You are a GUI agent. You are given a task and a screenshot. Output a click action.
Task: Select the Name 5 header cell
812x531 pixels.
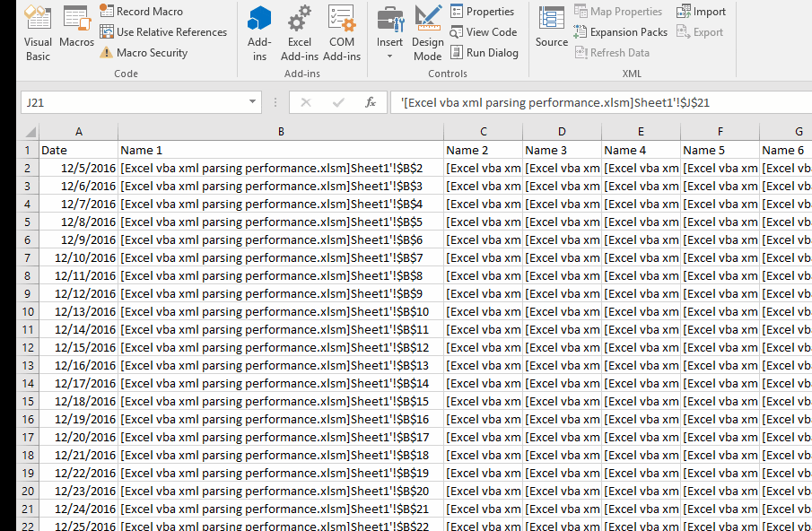[x=720, y=150]
